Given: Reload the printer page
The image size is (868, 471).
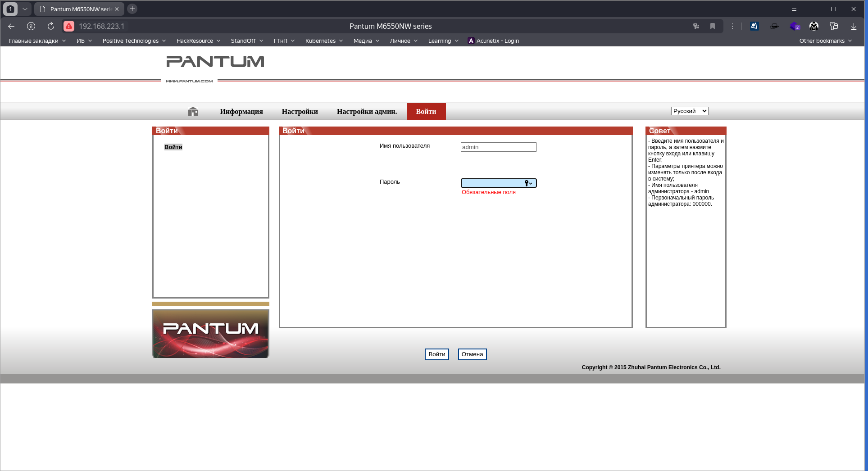Looking at the screenshot, I should coord(51,26).
